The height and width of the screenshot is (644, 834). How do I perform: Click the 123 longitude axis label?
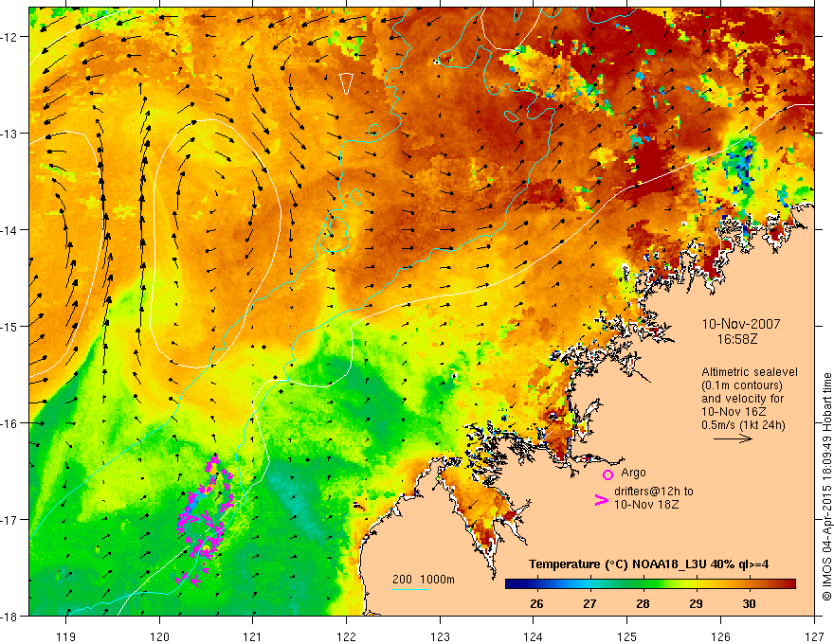coord(440,636)
